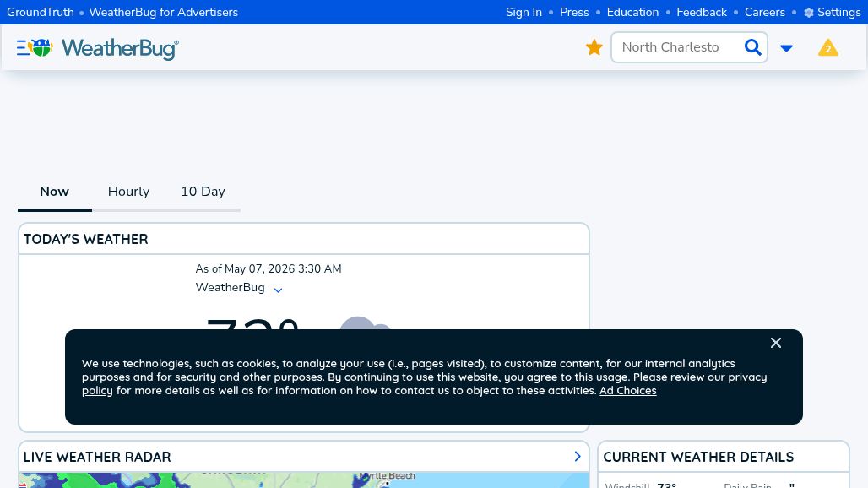Switch to the Hourly tab
868x488 pixels.
[x=128, y=192]
